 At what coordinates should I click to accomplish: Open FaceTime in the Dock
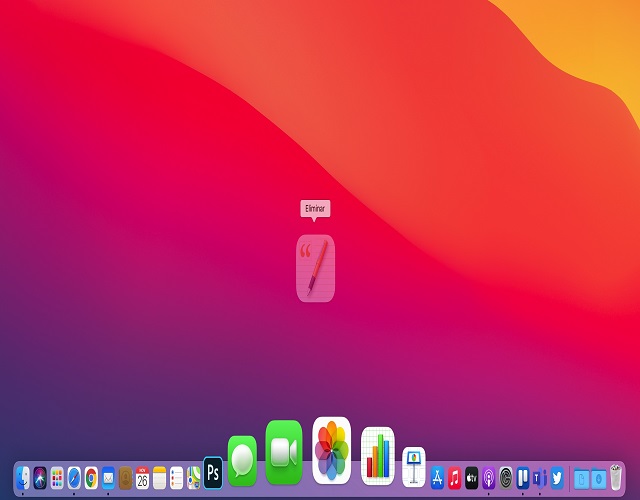[283, 452]
